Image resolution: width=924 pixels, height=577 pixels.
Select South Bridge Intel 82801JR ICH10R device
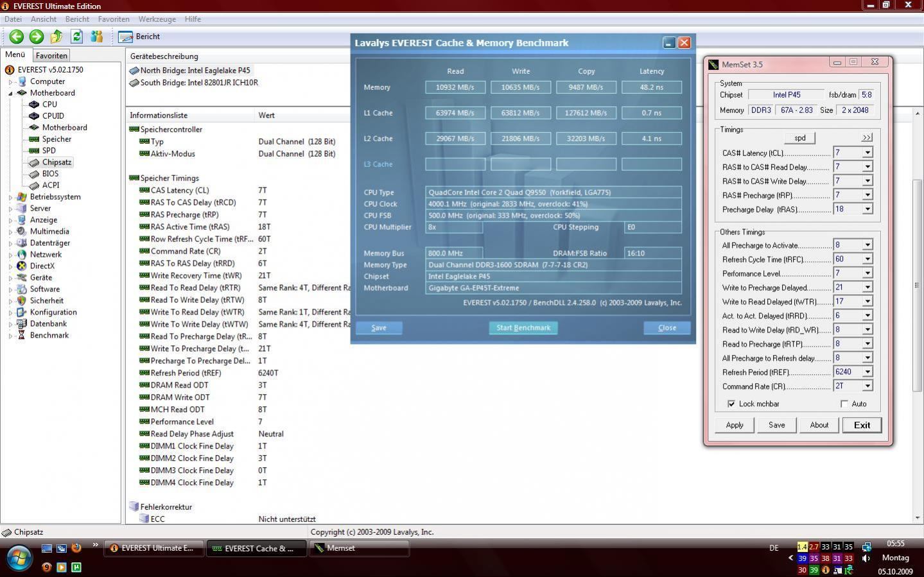pyautogui.click(x=199, y=82)
